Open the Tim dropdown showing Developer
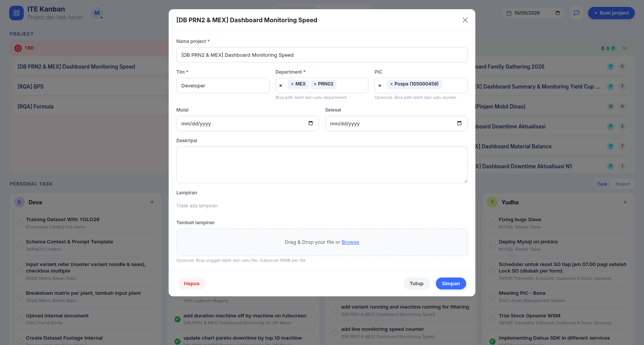This screenshot has height=345, width=644. (x=223, y=85)
